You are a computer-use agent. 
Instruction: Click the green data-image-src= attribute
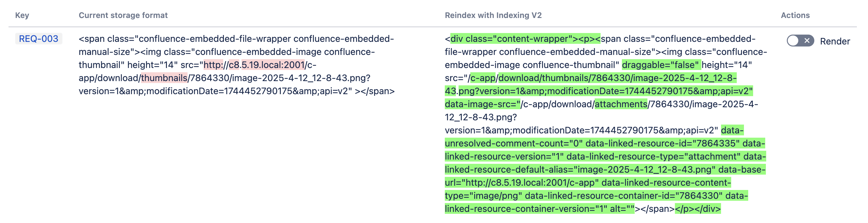tap(482, 104)
